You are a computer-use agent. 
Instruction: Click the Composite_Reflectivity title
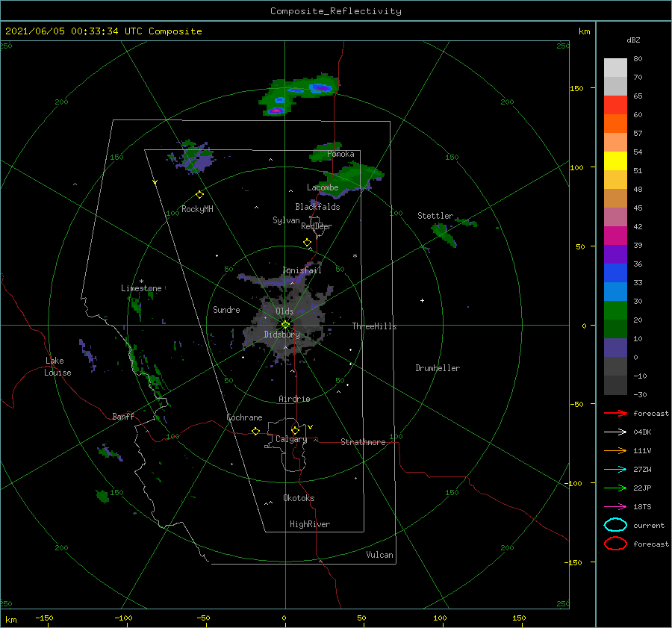[x=336, y=11]
